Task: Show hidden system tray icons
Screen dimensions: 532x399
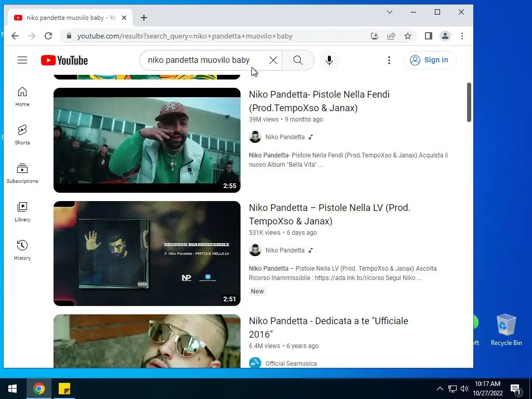Action: (440, 389)
